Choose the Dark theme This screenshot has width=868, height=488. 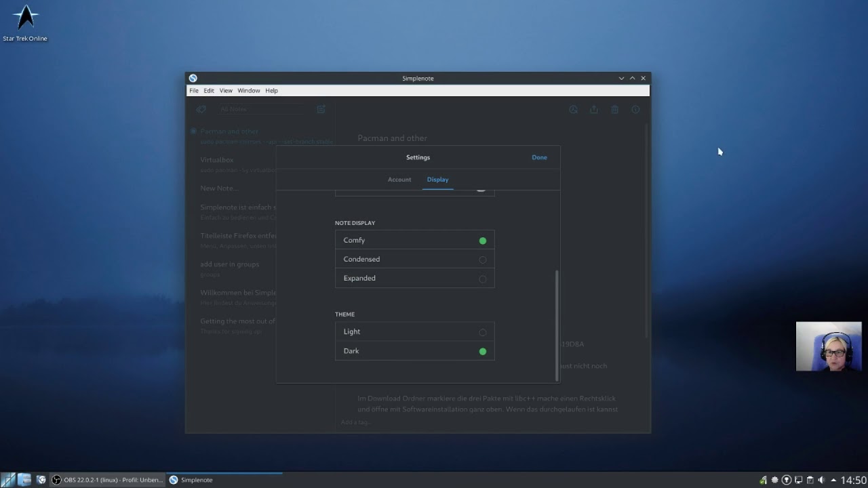[x=414, y=350]
